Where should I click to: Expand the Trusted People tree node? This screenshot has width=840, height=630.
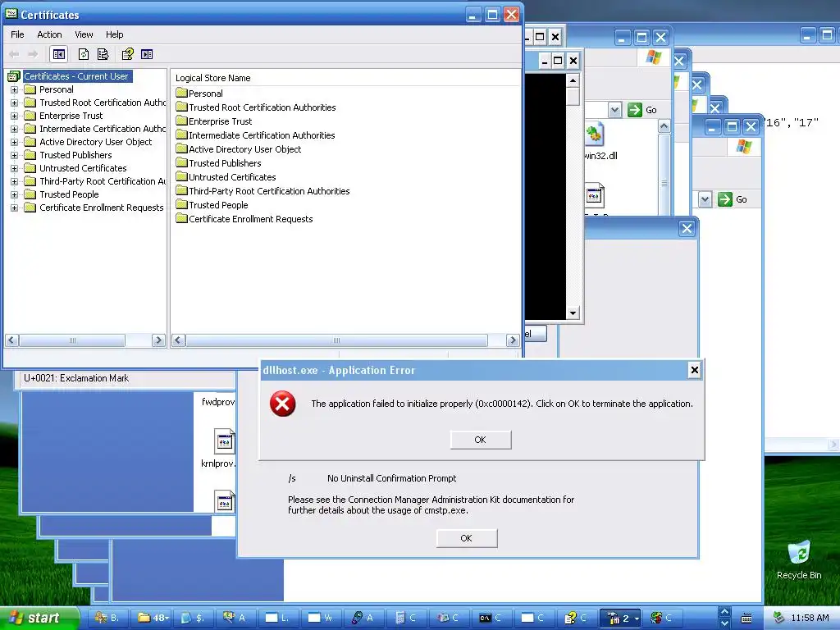tap(15, 194)
